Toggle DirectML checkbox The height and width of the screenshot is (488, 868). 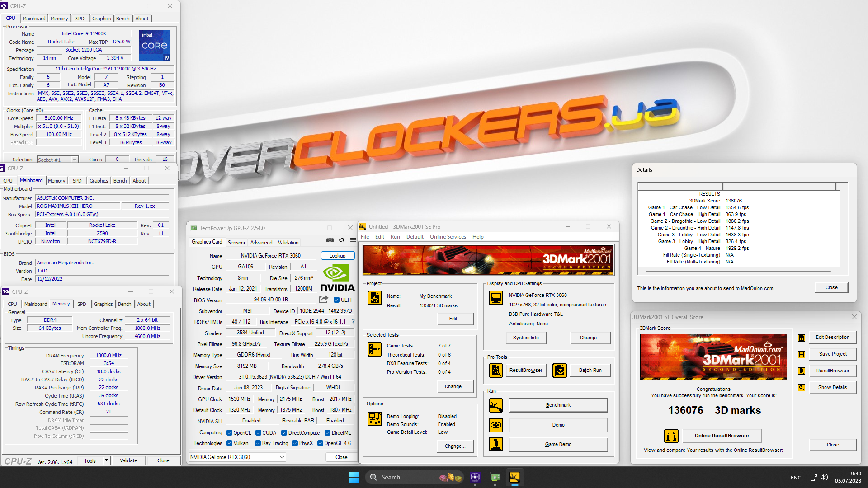coord(328,432)
